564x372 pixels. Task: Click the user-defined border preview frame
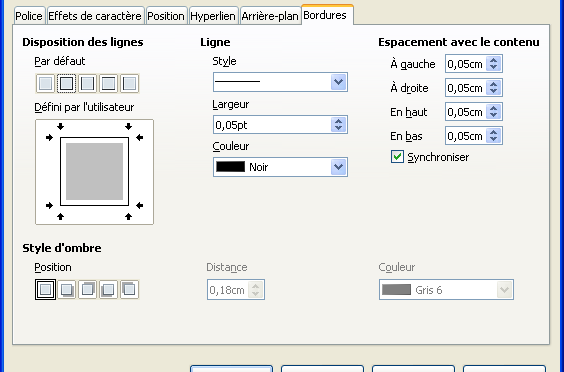95,172
